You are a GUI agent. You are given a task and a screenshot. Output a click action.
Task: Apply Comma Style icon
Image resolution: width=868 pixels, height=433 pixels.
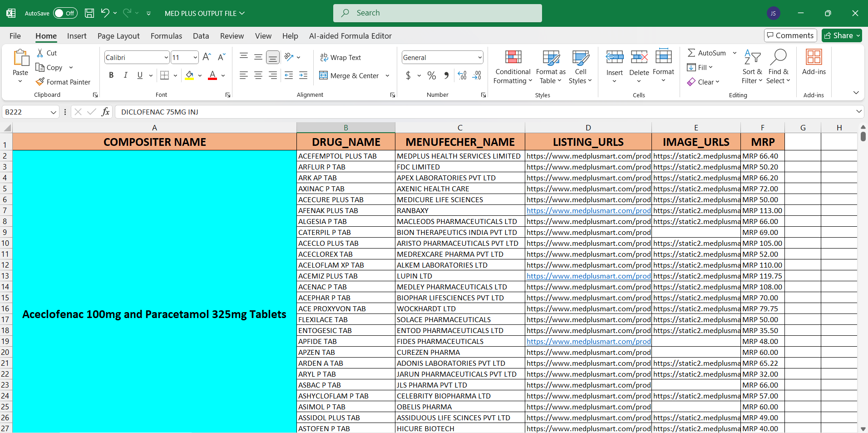(x=446, y=75)
